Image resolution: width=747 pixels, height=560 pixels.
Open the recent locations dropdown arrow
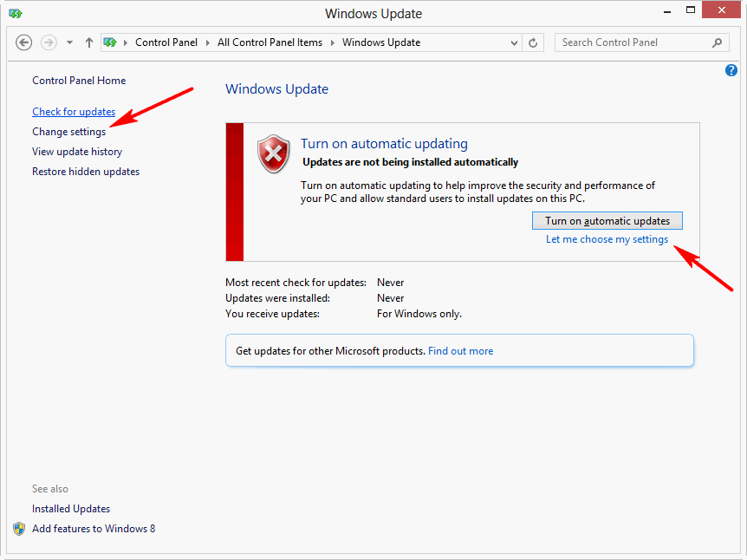[x=69, y=42]
